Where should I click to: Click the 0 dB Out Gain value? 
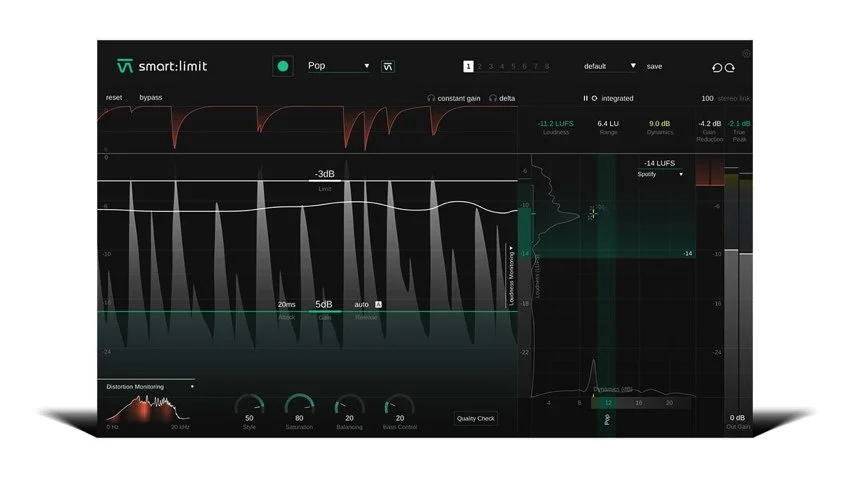tap(737, 418)
